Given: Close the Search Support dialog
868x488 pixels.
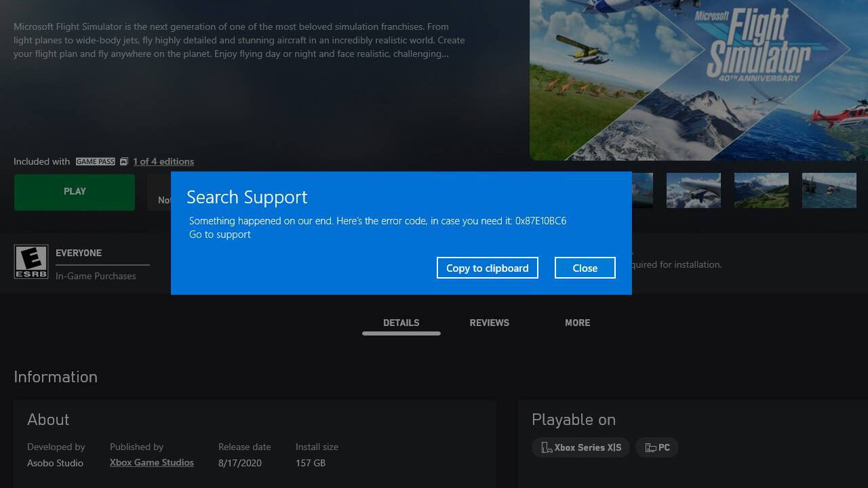Looking at the screenshot, I should [585, 268].
